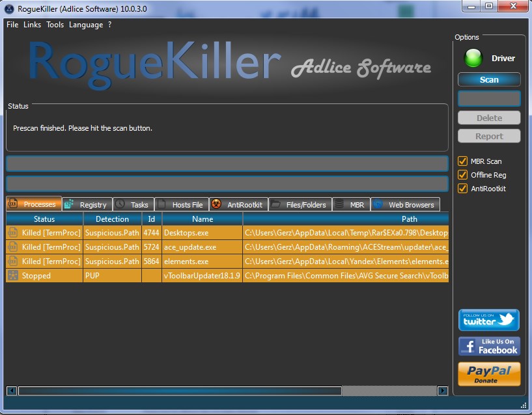This screenshot has width=532, height=415.
Task: Click the green Driver status light
Action: (473, 58)
